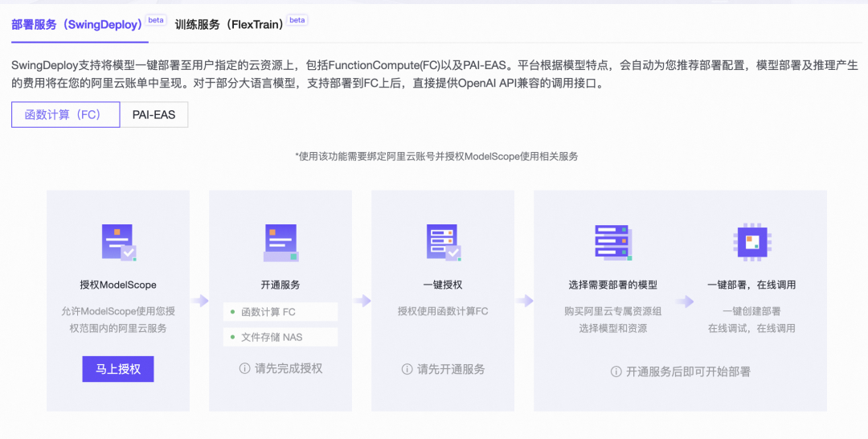The width and height of the screenshot is (868, 439).
Task: Select the 函数计算 (FC) option
Action: (x=65, y=115)
